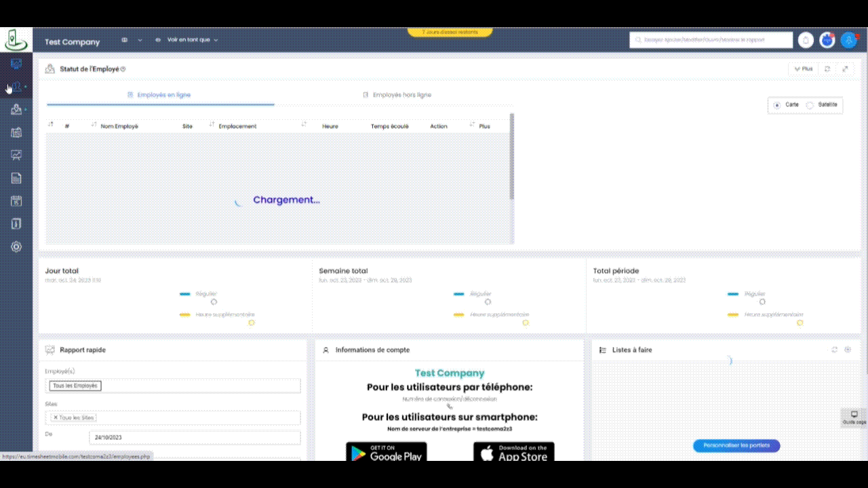Refresh the Listes à faire panel
The image size is (868, 488).
point(835,350)
